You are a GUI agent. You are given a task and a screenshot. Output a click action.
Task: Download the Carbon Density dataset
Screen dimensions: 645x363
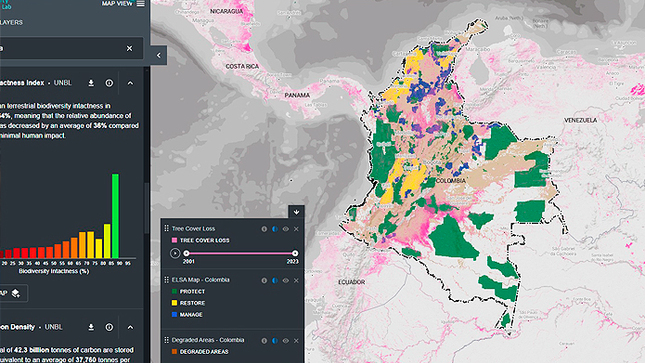[x=91, y=327]
